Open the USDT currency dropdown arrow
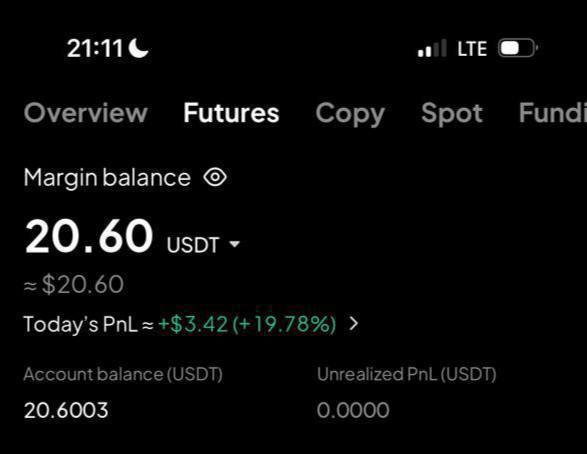587x454 pixels. 234,244
